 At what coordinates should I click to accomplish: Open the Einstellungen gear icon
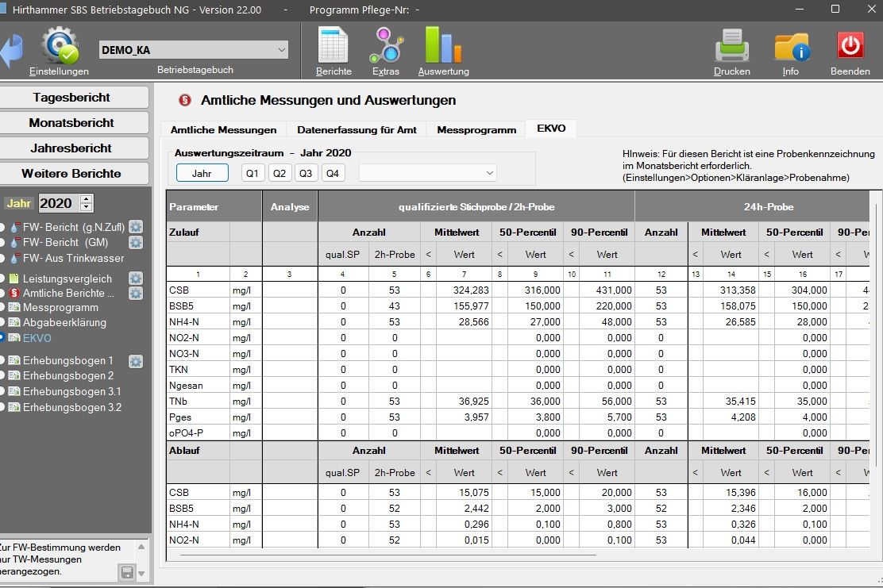click(60, 45)
